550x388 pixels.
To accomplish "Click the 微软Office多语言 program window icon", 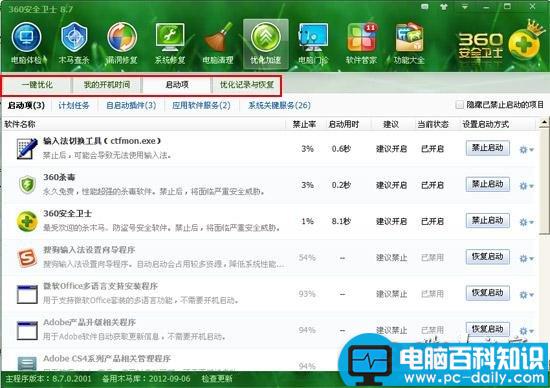I will (27, 294).
